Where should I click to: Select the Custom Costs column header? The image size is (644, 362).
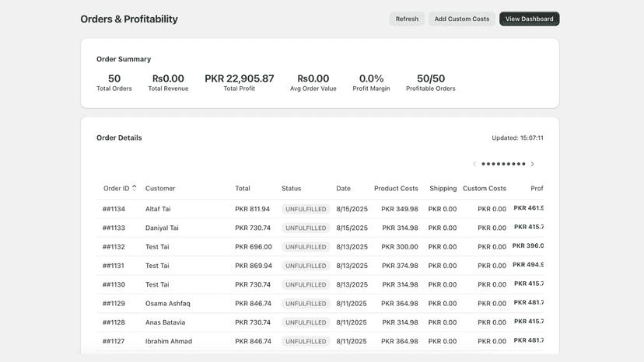485,189
